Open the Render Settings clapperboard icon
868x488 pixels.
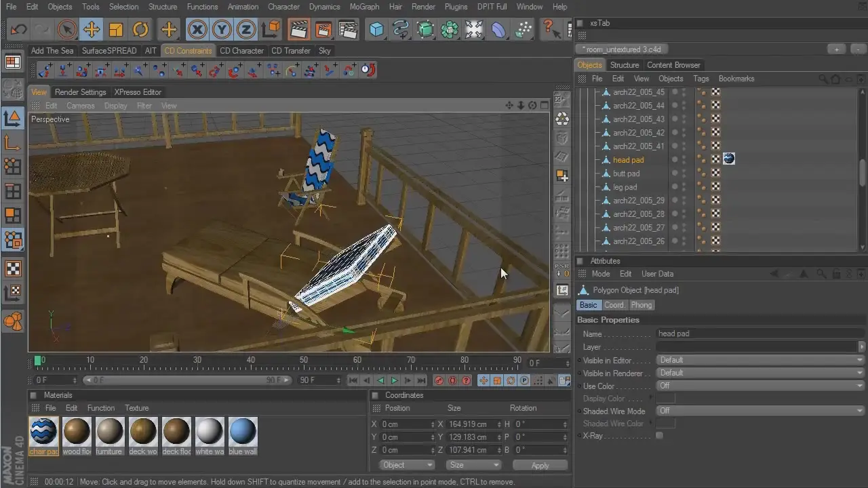tap(348, 29)
